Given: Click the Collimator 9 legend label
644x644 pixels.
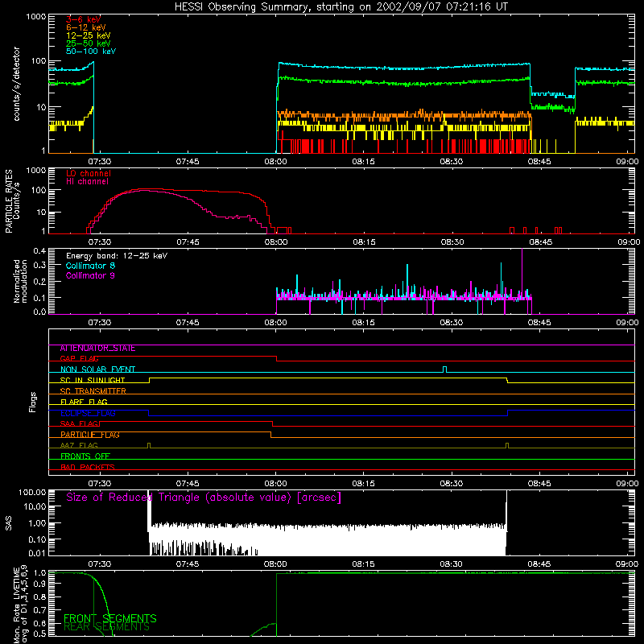Looking at the screenshot, I should click(90, 275).
